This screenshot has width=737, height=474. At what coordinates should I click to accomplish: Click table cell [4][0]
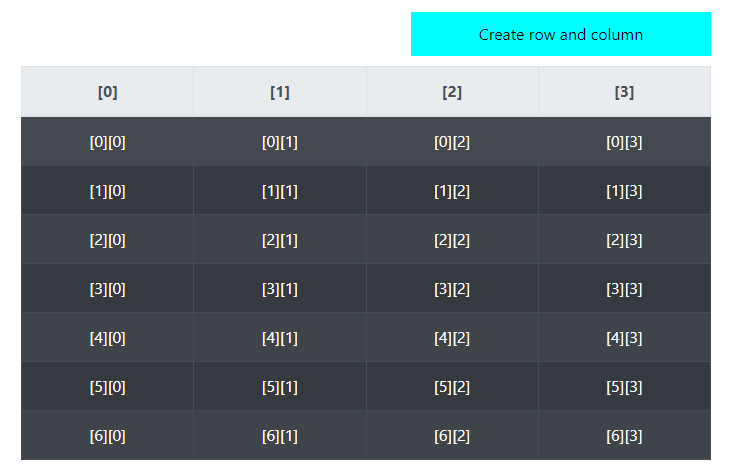pyautogui.click(x=107, y=337)
